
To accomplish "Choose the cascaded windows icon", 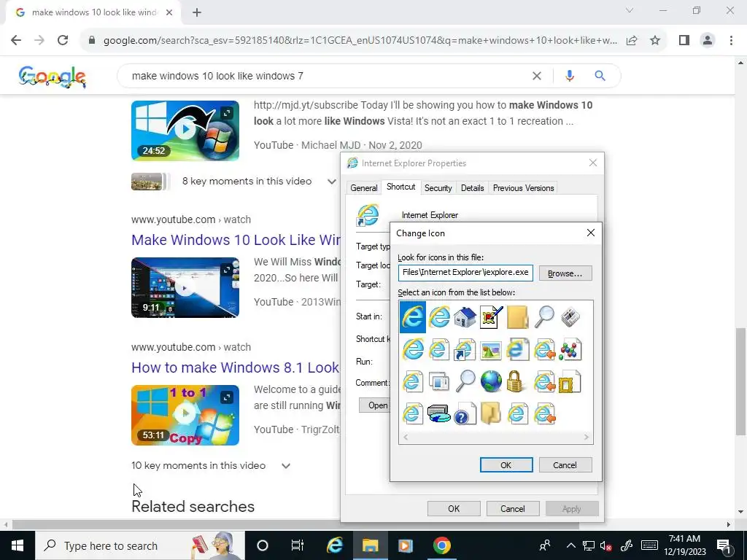I will click(438, 381).
